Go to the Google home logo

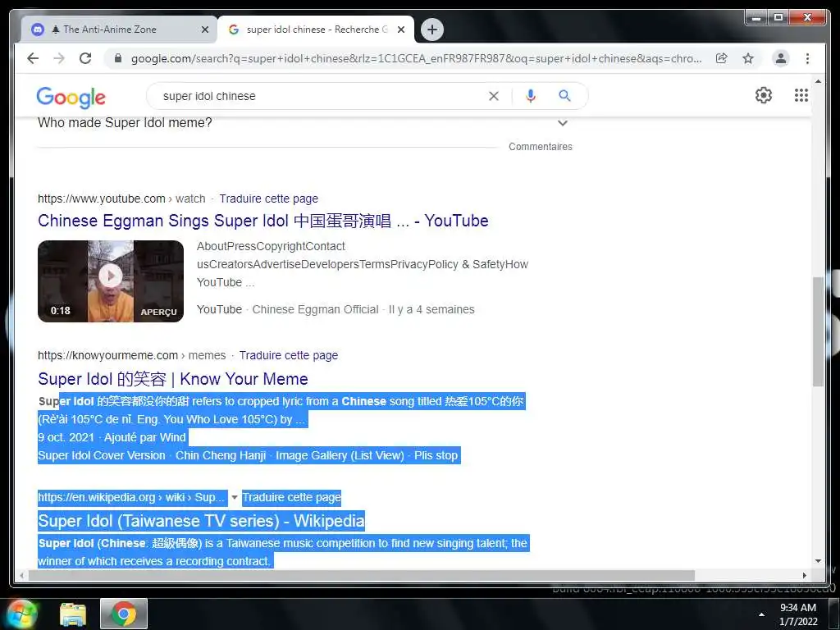(71, 97)
